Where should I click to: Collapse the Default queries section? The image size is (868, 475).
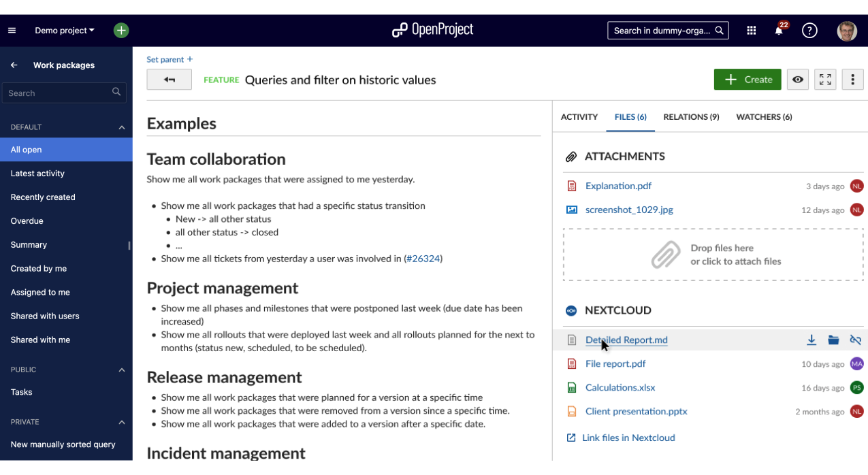coord(122,127)
